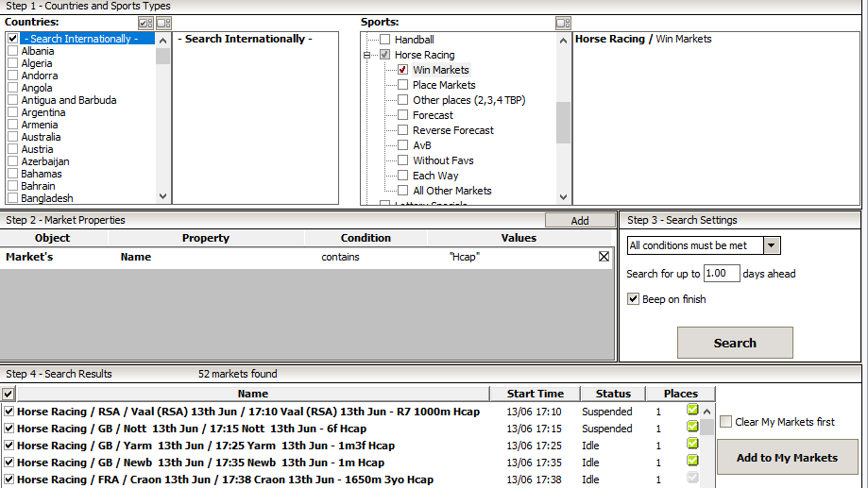Screen dimensions: 868x488
Task: Check the Handball sport checkbox
Action: tap(384, 40)
